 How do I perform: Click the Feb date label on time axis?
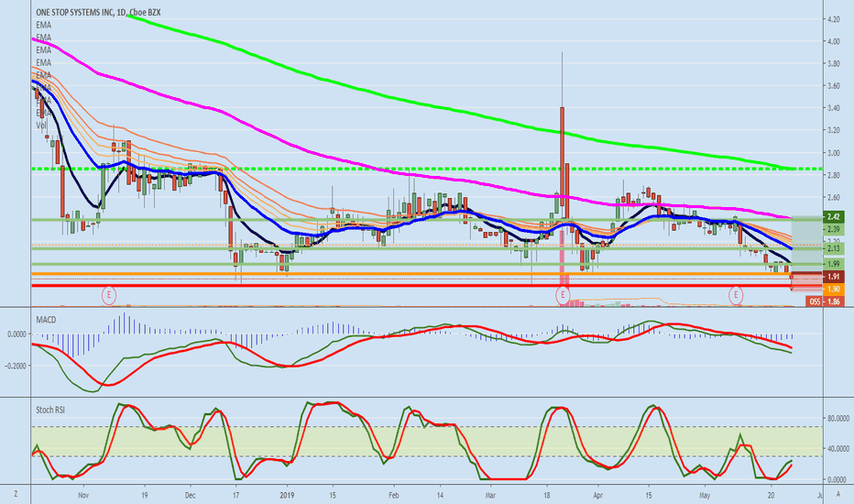[394, 495]
